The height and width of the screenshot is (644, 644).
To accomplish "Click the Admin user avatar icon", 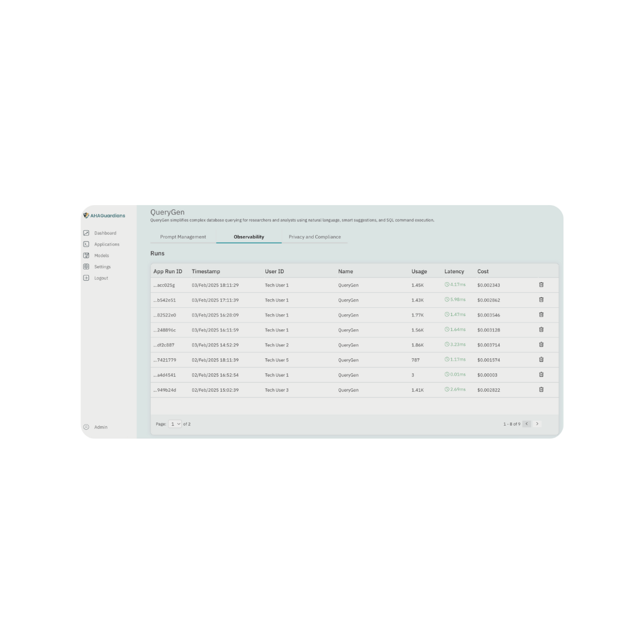I will click(x=86, y=427).
